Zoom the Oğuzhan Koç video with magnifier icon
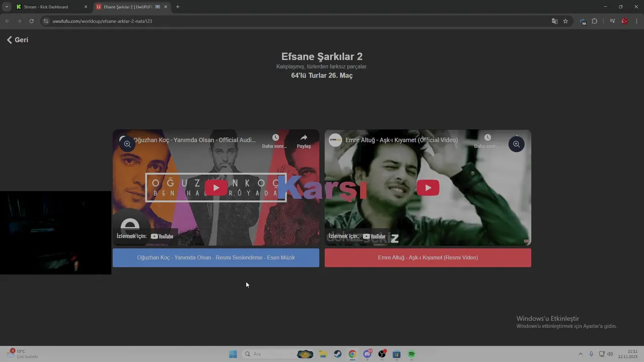 127,144
